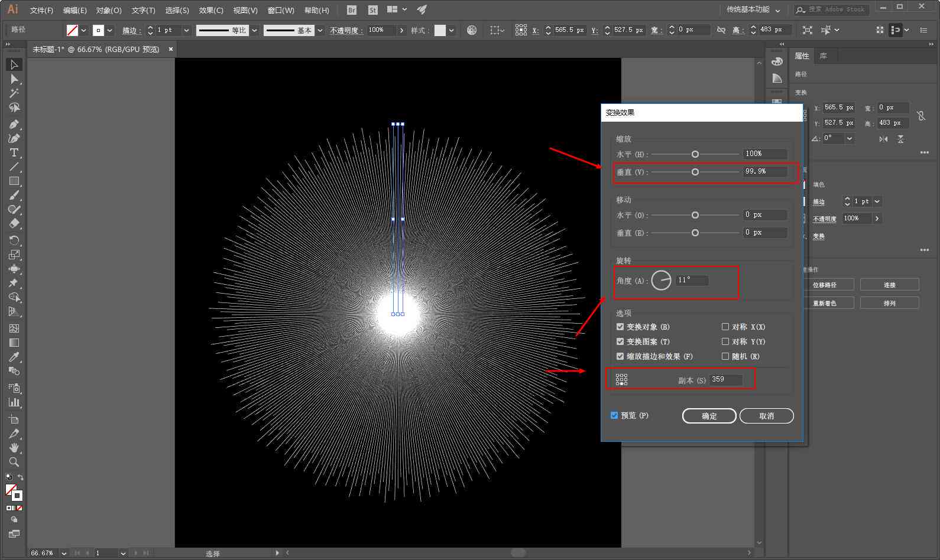Viewport: 940px width, 560px height.
Task: Toggle the Preview checkbox
Action: (x=614, y=415)
